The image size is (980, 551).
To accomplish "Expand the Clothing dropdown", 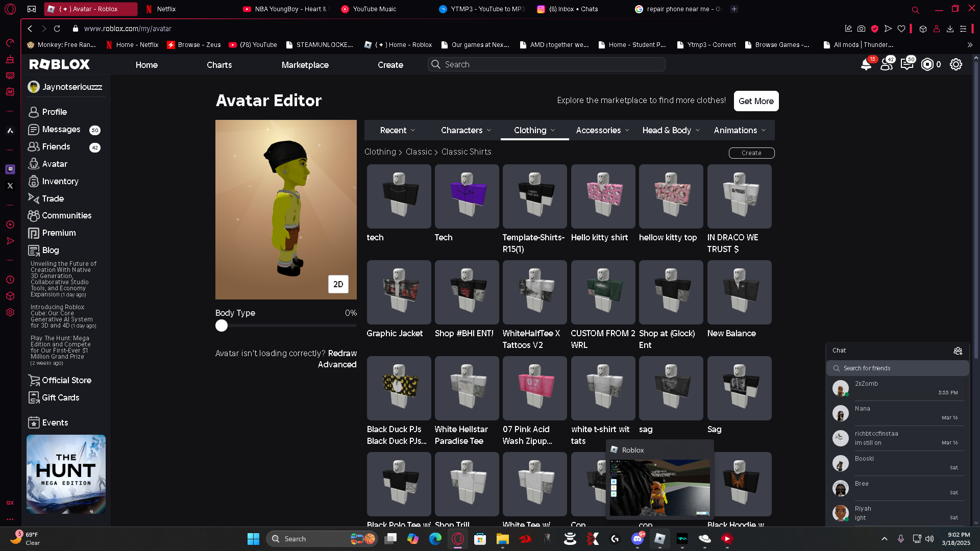I will [x=534, y=131].
